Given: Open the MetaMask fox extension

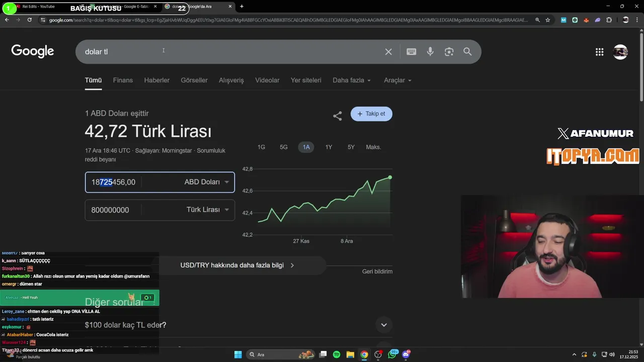Looking at the screenshot, I should click(x=586, y=20).
